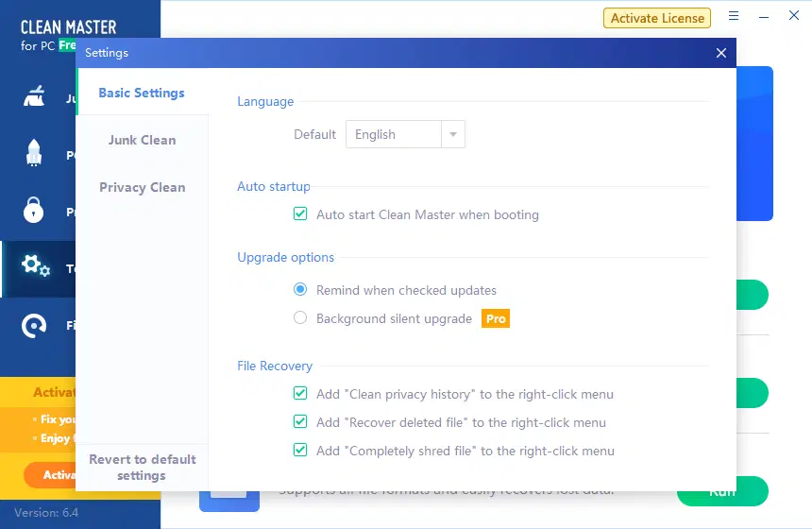Open the File Recovery circular arrow icon
Viewport: 812px width, 529px height.
pyautogui.click(x=34, y=325)
